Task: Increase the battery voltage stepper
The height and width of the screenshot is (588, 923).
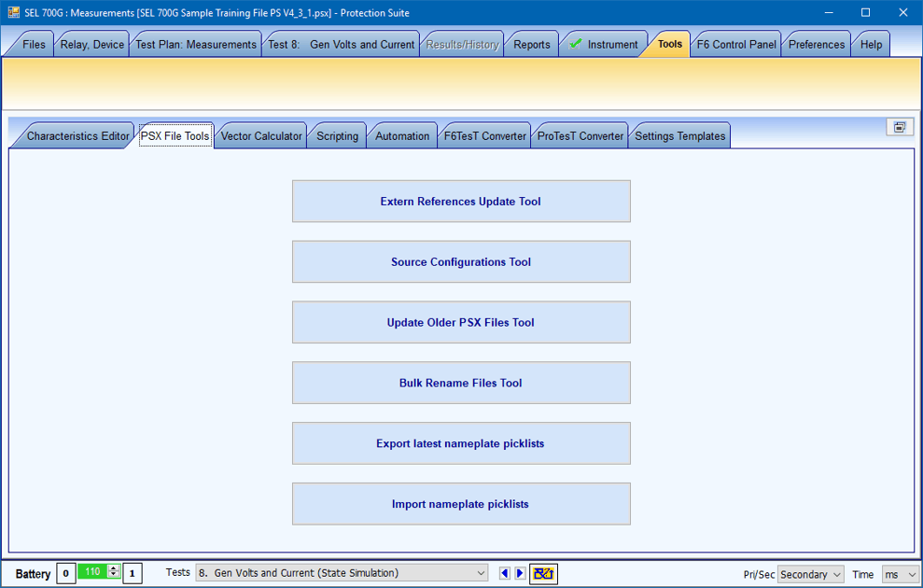Action: [114, 568]
